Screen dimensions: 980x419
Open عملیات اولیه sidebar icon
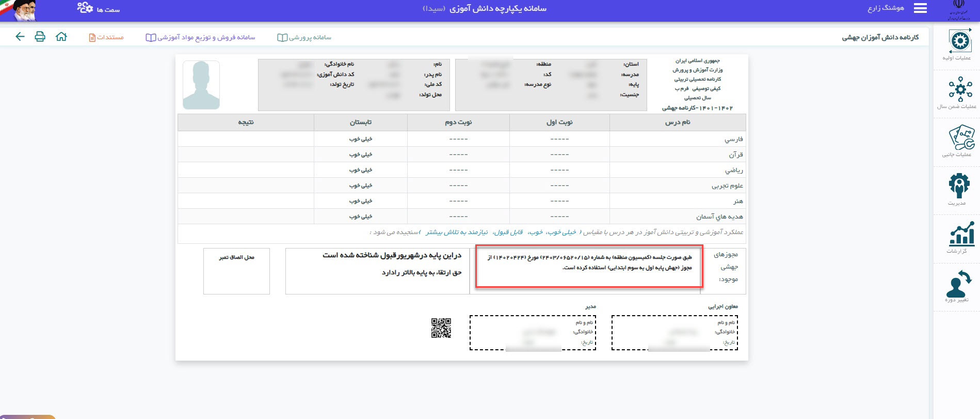point(959,44)
